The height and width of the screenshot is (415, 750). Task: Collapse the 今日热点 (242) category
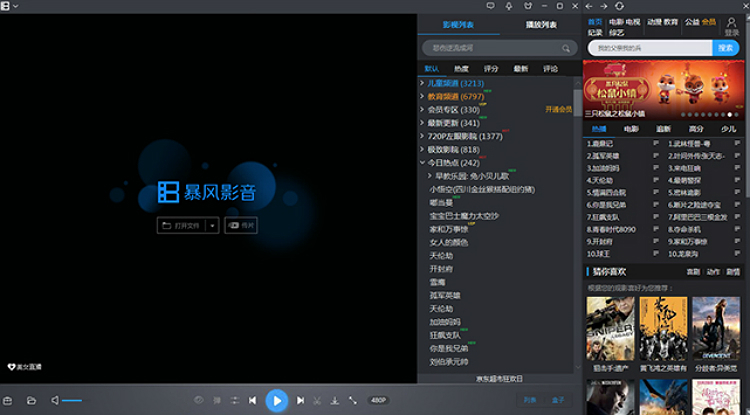[423, 162]
